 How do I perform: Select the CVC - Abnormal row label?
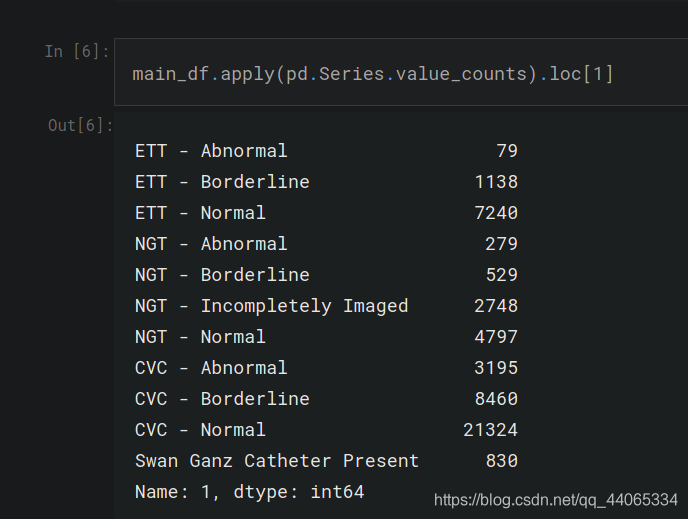tap(211, 368)
